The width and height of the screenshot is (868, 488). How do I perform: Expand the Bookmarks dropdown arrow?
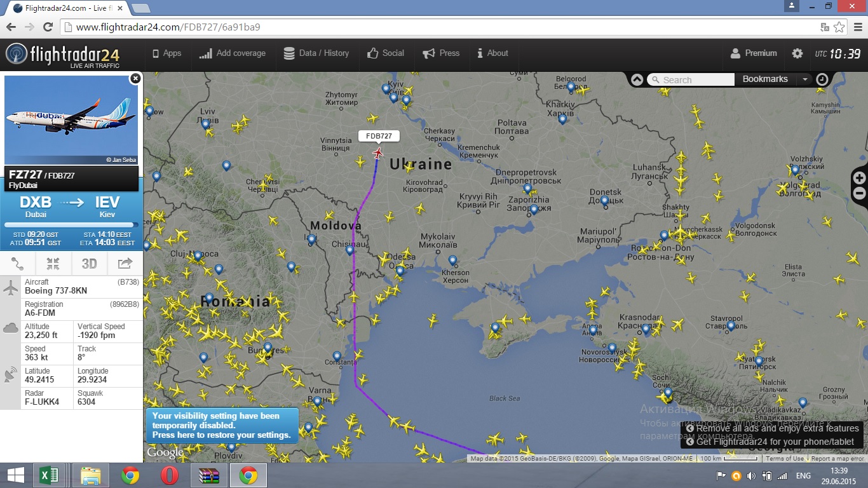click(x=805, y=79)
